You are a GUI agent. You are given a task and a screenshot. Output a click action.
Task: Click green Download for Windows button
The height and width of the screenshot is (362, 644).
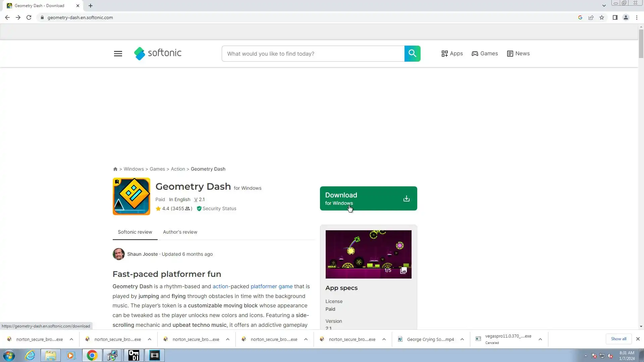[x=368, y=198]
